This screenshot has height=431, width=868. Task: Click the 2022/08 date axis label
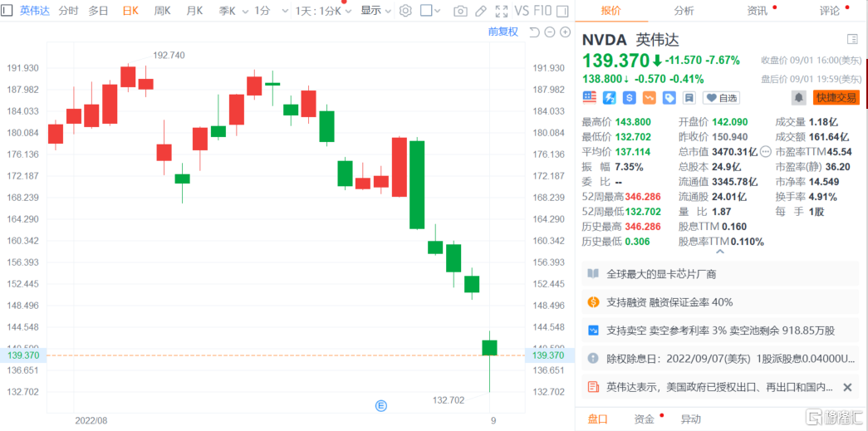click(x=91, y=420)
